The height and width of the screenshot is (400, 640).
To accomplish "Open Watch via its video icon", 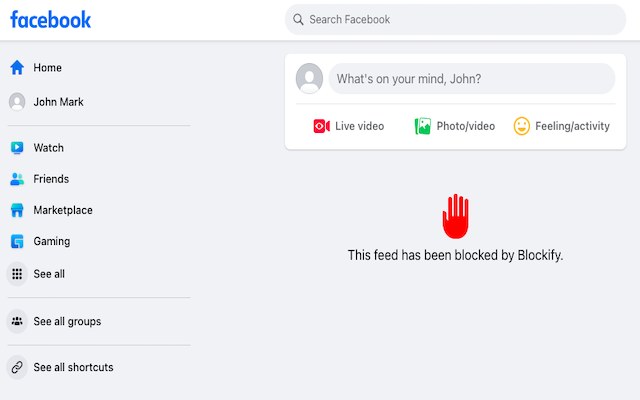I will click(17, 148).
